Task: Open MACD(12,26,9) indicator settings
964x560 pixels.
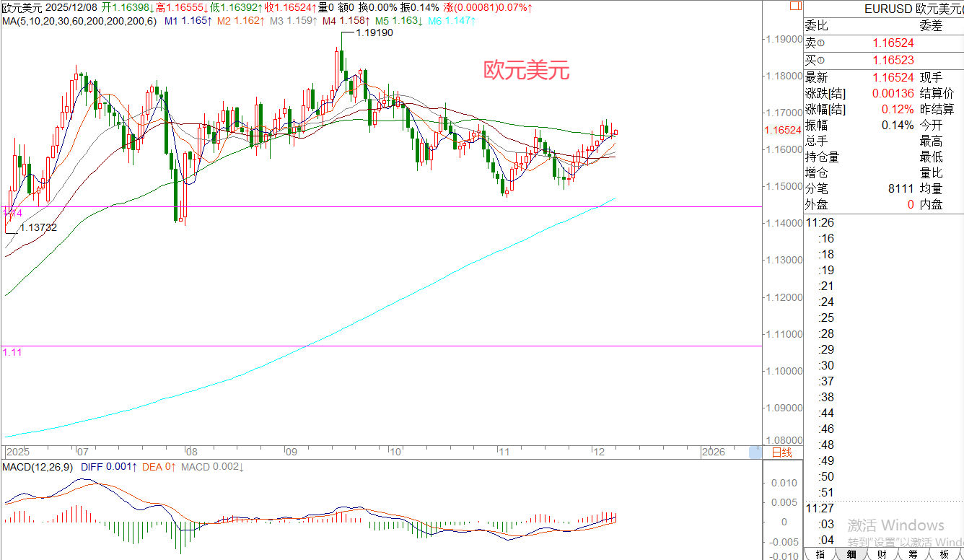Action: pyautogui.click(x=37, y=467)
